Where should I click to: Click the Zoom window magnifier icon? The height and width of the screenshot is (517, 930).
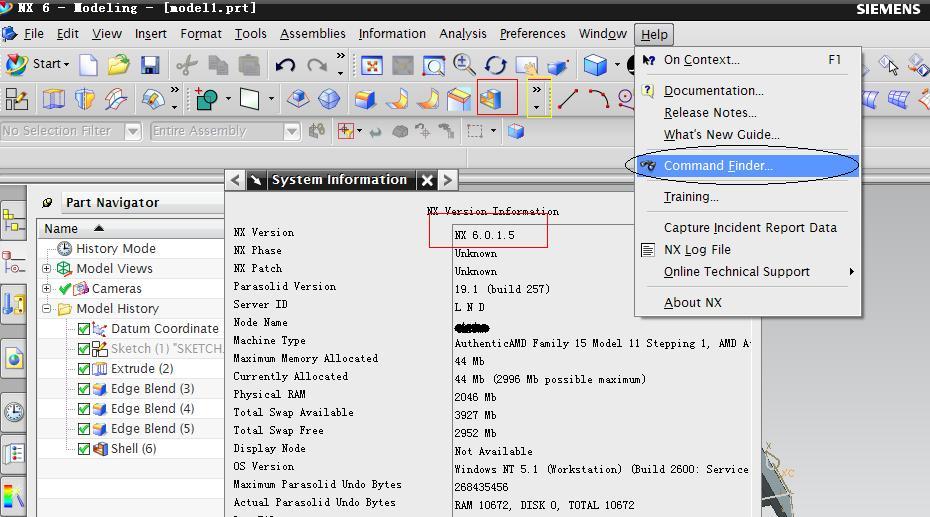tap(433, 66)
